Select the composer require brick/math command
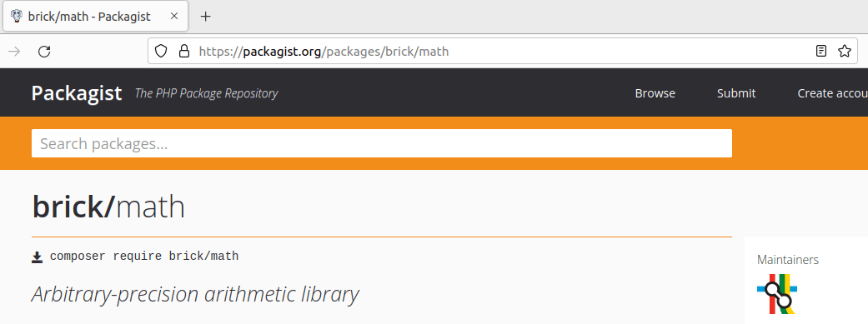This screenshot has width=868, height=324. [144, 256]
